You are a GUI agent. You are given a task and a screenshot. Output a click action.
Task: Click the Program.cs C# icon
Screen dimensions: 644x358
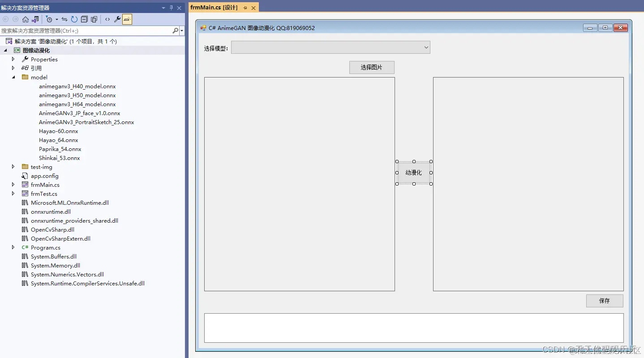[x=25, y=247]
